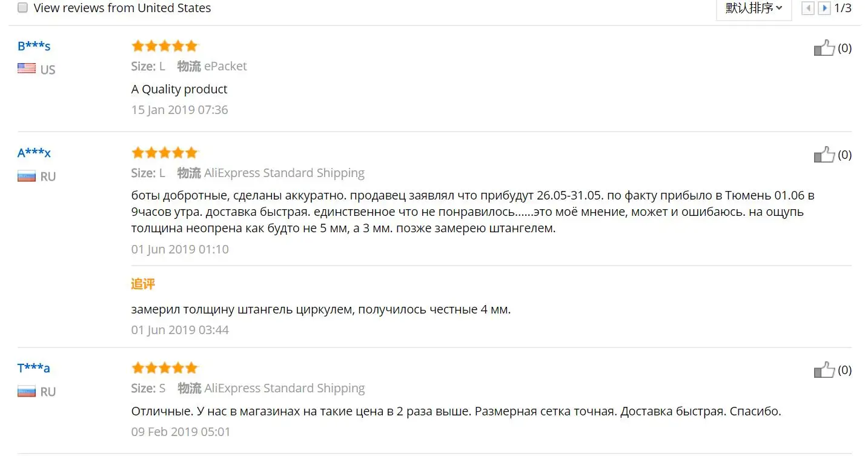This screenshot has width=868, height=456.
Task: Open reviewer B***s profile name
Action: pyautogui.click(x=34, y=46)
